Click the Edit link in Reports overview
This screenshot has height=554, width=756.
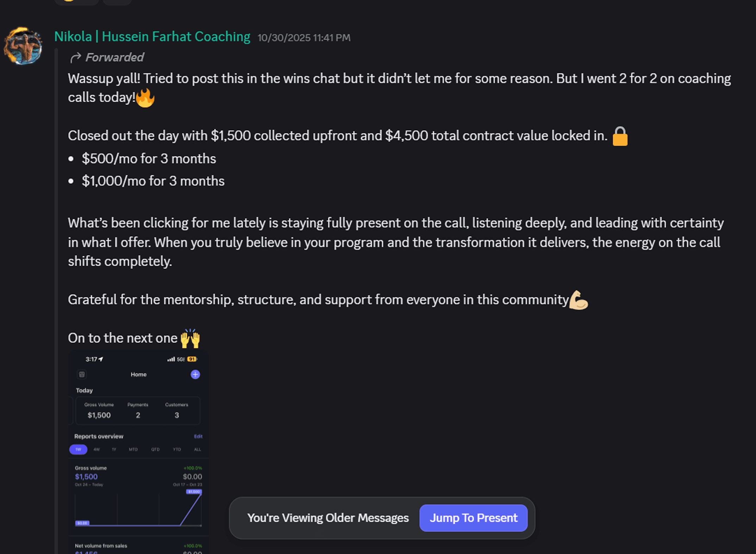click(x=198, y=436)
